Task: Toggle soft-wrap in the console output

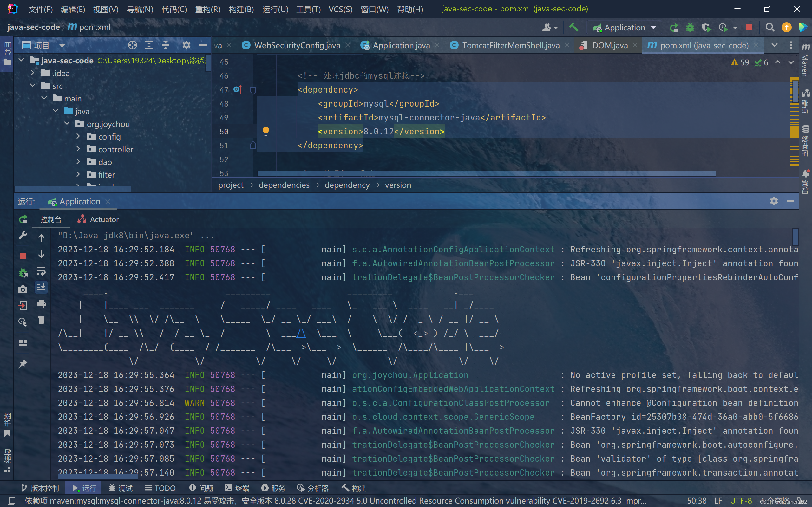Action: coord(41,271)
